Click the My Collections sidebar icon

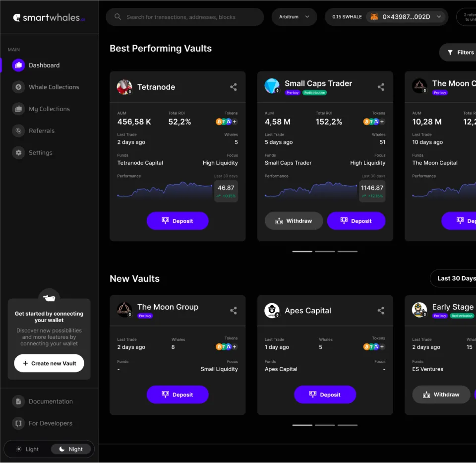pos(18,109)
